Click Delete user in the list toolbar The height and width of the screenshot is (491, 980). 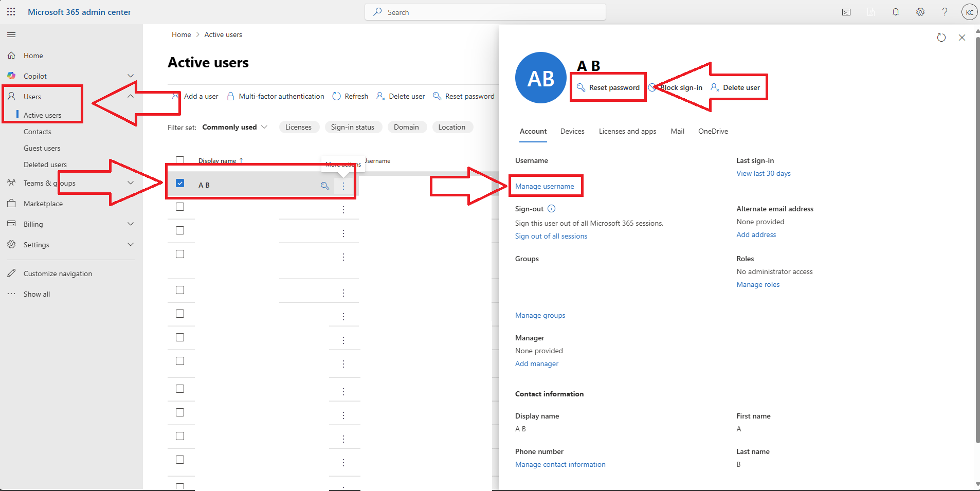401,96
